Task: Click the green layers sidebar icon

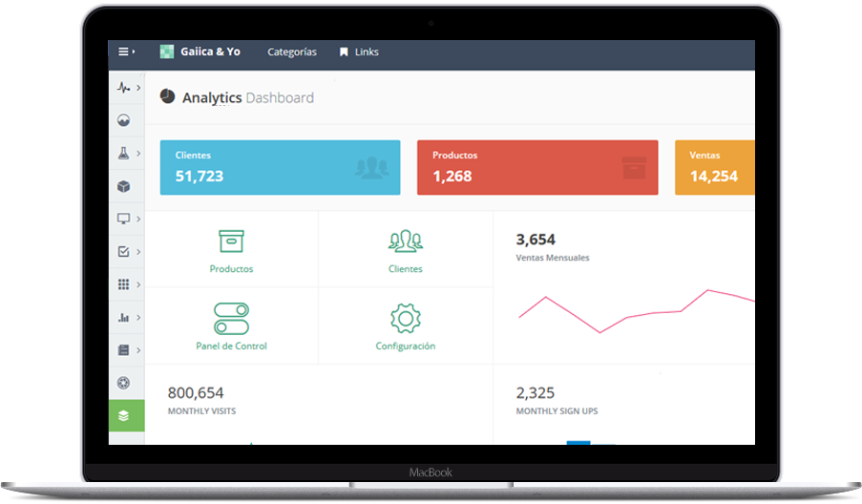Action: point(124,416)
